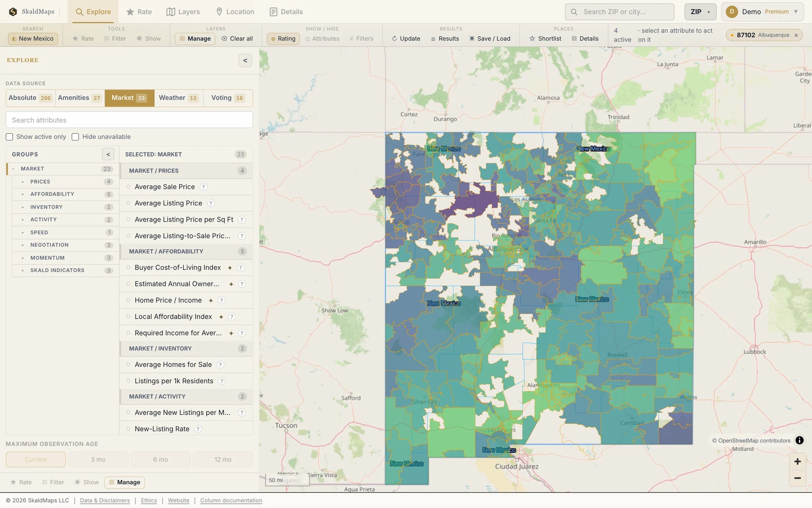Click the Search attributes field
This screenshot has height=508, width=812.
click(x=129, y=120)
